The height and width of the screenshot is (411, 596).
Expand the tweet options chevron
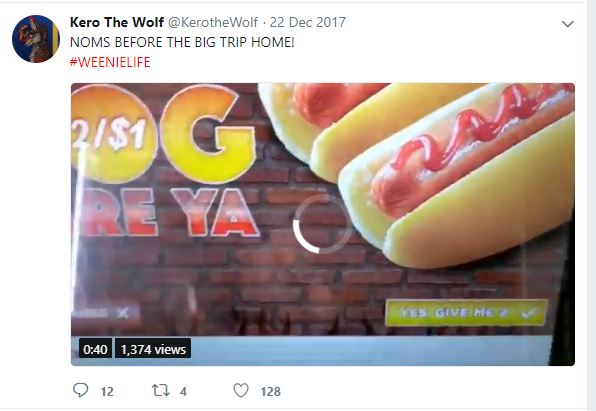pos(567,24)
